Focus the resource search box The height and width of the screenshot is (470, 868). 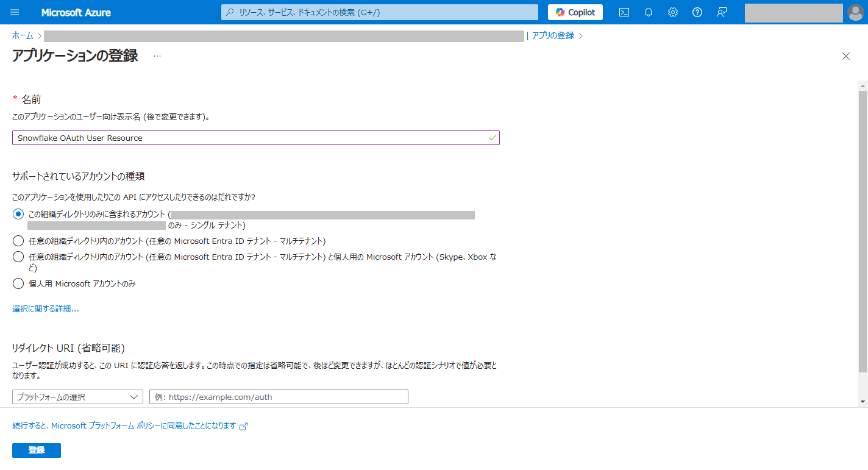[380, 12]
